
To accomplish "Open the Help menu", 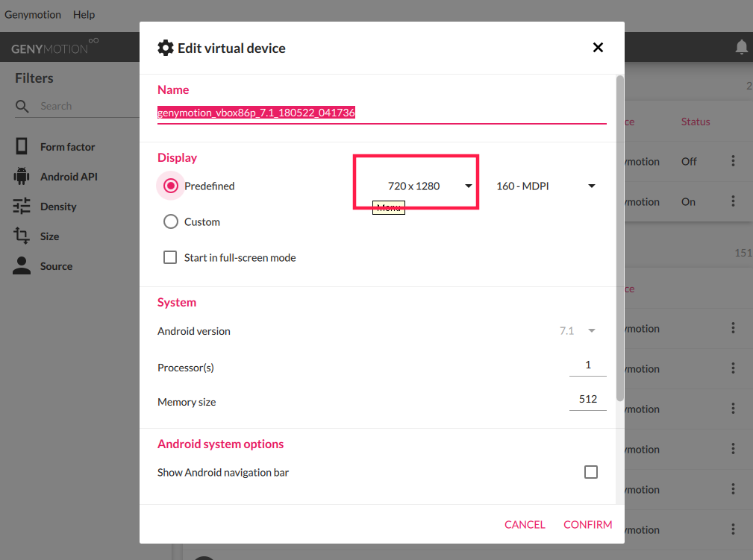I will coord(84,15).
